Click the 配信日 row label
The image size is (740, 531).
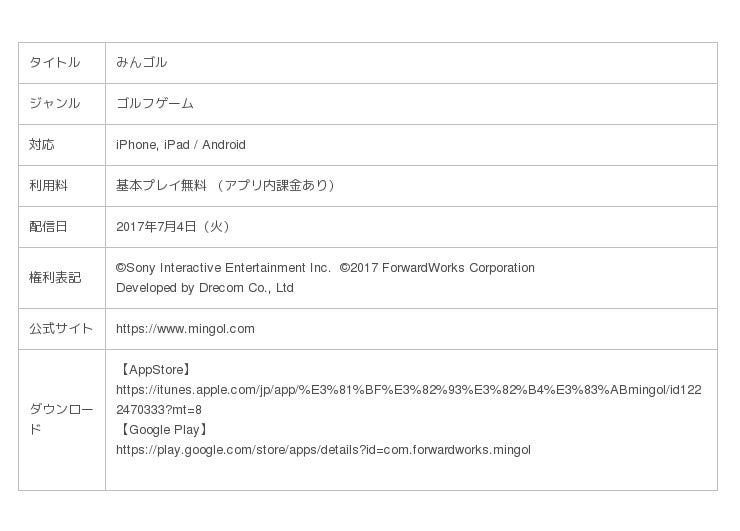48,227
